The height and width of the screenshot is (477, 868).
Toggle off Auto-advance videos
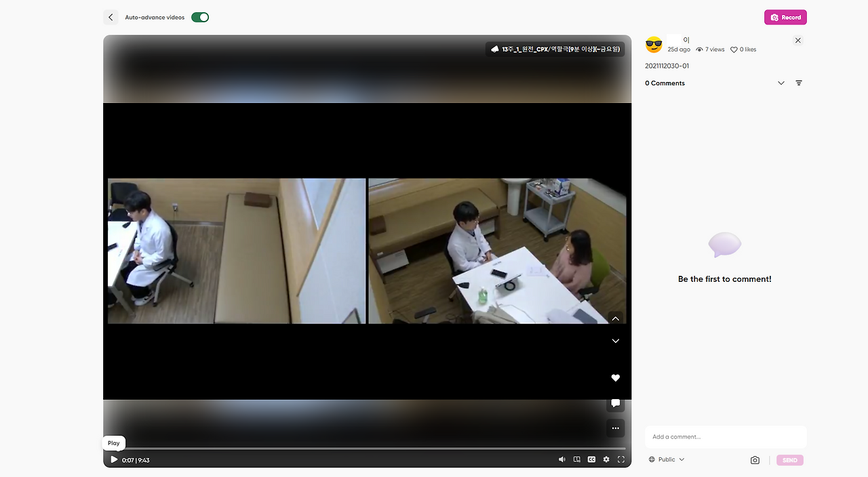tap(199, 17)
